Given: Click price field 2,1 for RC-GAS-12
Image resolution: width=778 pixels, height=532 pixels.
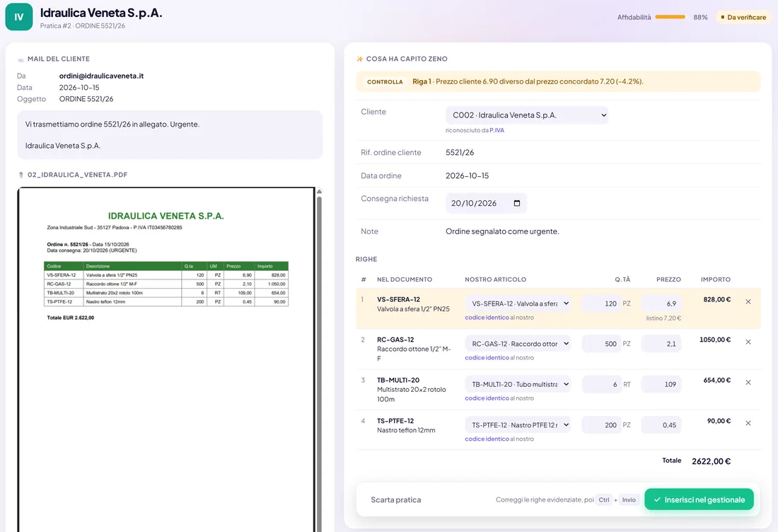Looking at the screenshot, I should pyautogui.click(x=661, y=344).
